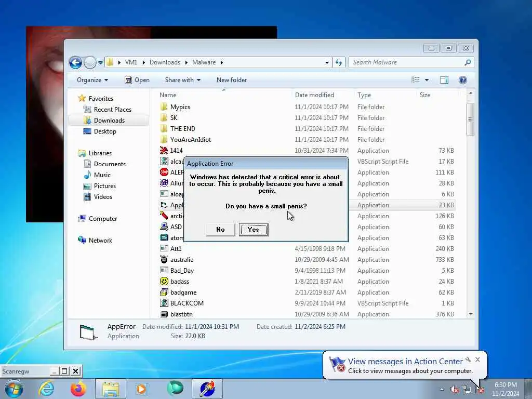
Task: Click the search magnifier icon
Action: (x=468, y=62)
